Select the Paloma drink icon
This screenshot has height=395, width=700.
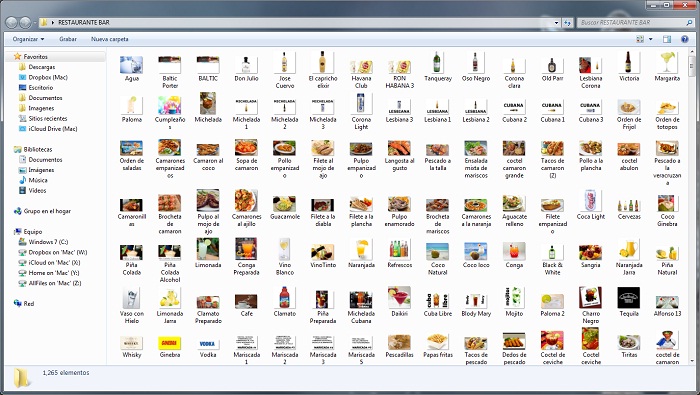click(x=131, y=105)
